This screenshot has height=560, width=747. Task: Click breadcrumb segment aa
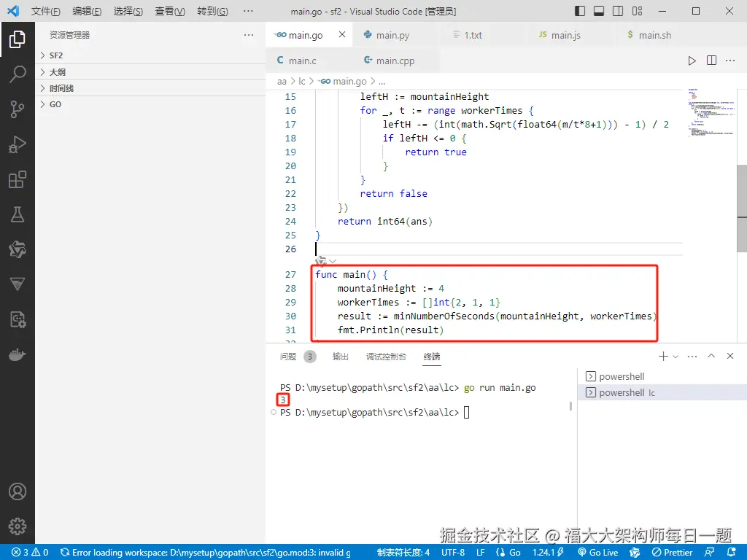(282, 82)
